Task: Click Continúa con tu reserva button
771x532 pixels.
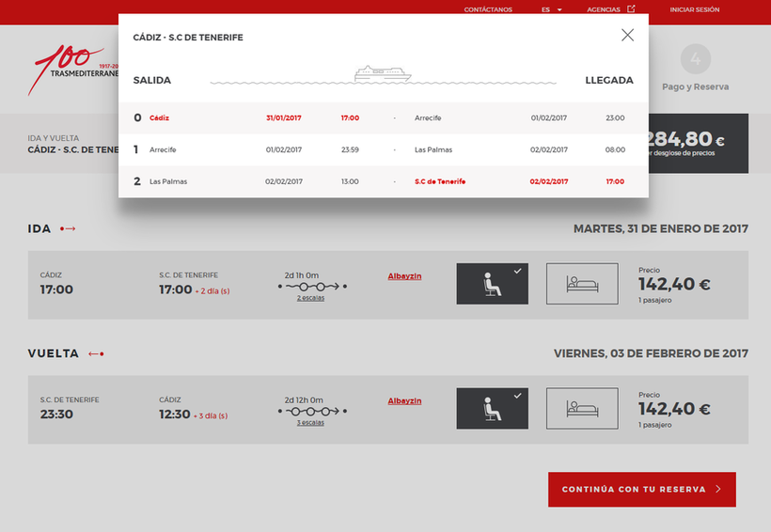Action: [x=641, y=489]
